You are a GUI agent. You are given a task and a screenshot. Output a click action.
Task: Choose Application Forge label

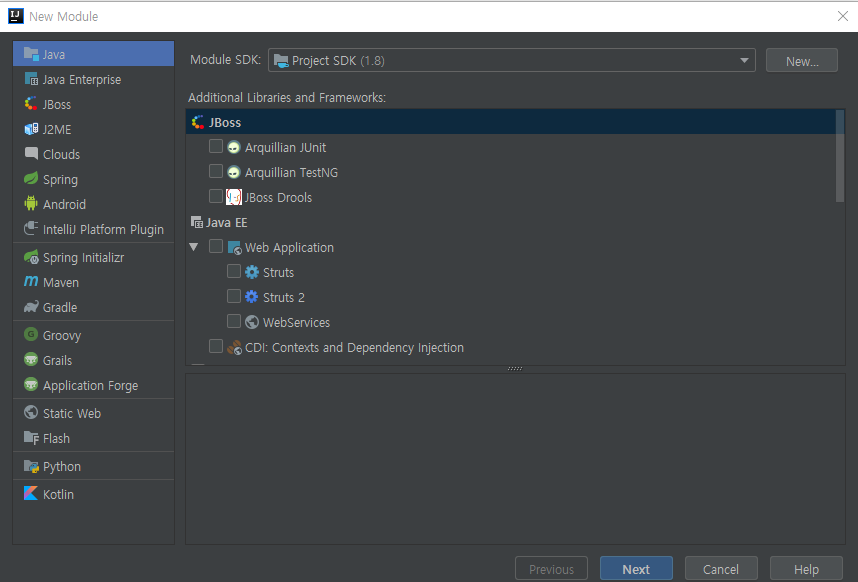coord(90,386)
